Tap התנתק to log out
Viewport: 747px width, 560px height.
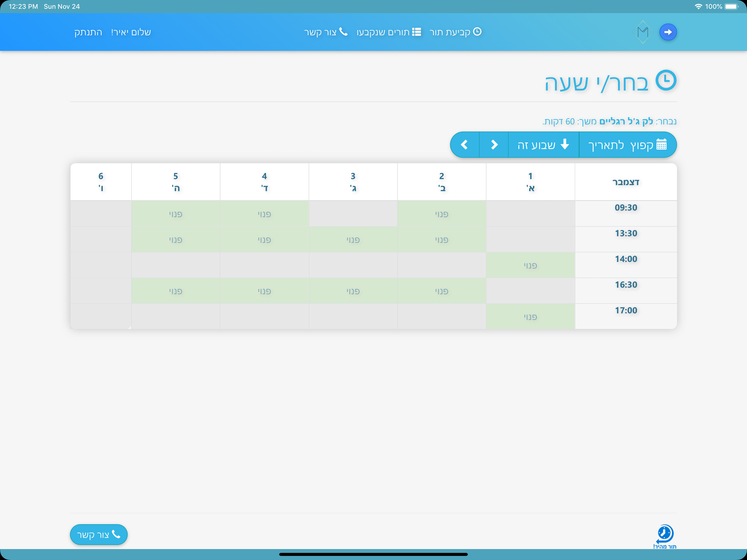[x=88, y=32]
